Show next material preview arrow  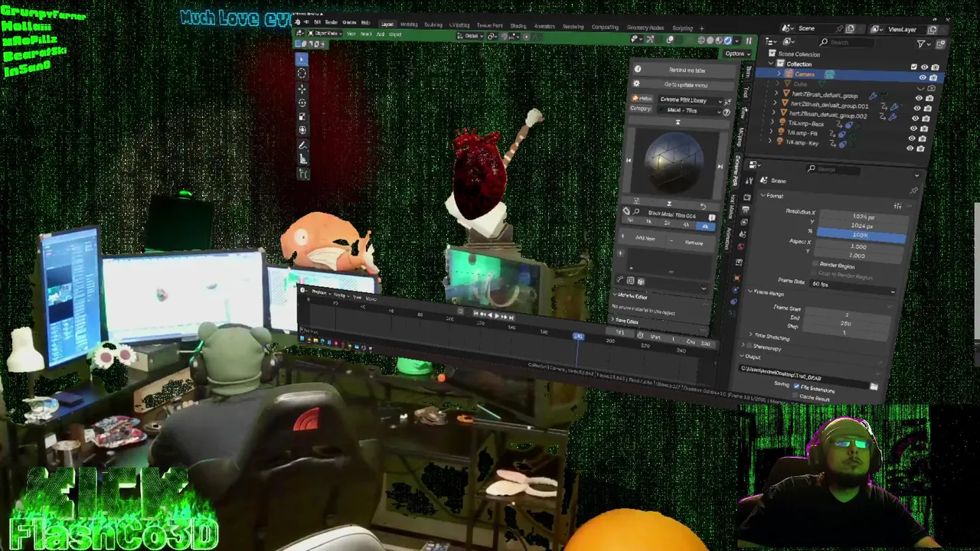point(720,166)
